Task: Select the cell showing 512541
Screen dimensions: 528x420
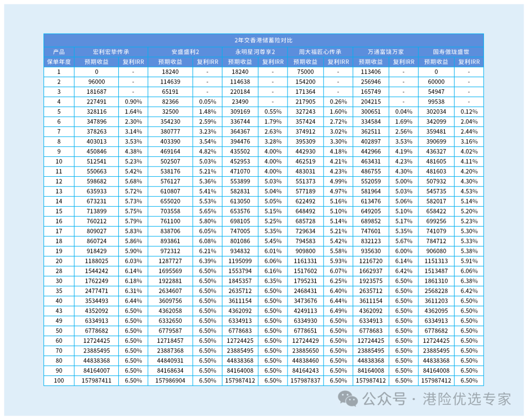Action: click(x=97, y=162)
